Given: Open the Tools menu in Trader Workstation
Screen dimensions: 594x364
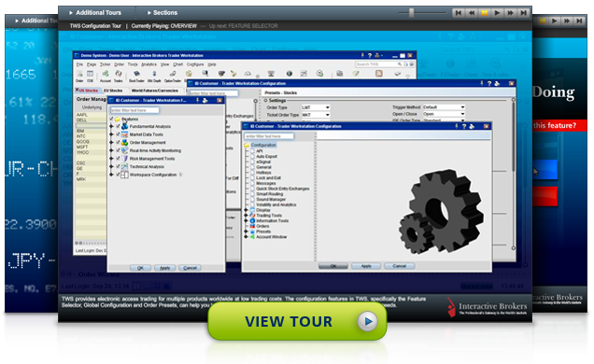Looking at the screenshot, I should (133, 64).
